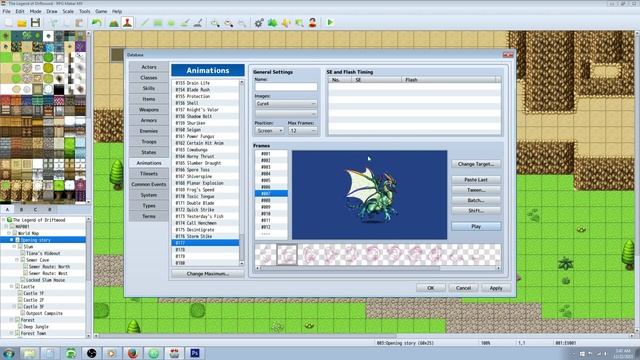Image resolution: width=640 pixels, height=360 pixels.
Task: Switch to the Enemies database tab
Action: 149,131
